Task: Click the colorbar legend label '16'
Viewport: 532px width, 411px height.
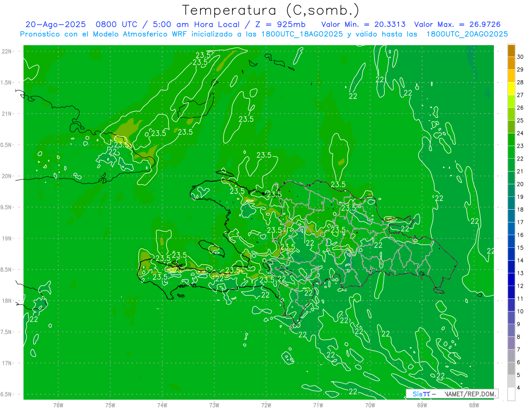Action: [520, 235]
